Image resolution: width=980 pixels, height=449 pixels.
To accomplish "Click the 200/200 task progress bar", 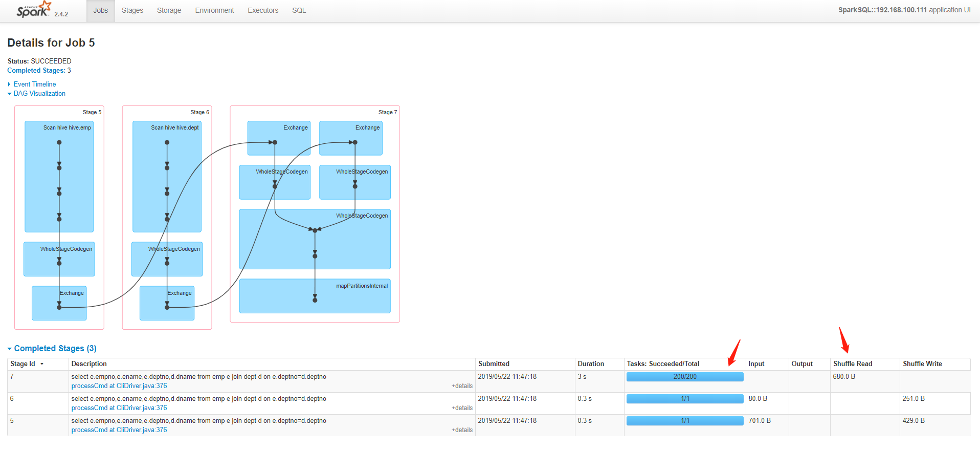I will tap(685, 377).
